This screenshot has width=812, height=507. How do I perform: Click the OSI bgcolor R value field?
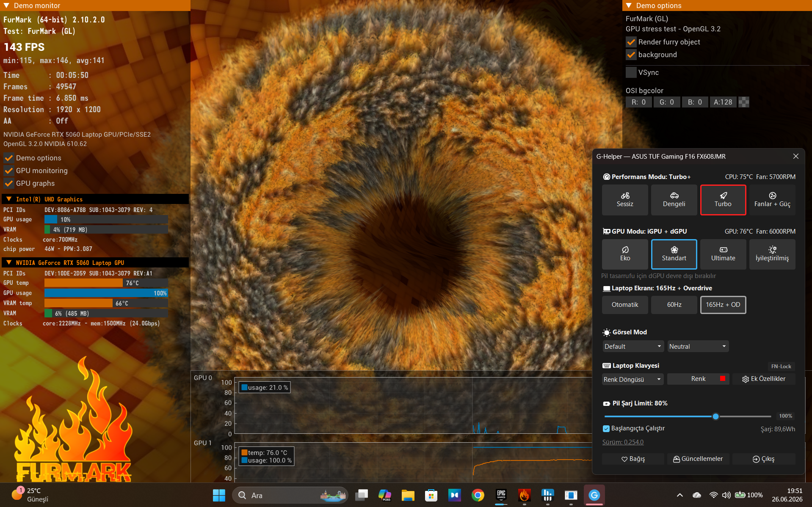click(x=638, y=102)
